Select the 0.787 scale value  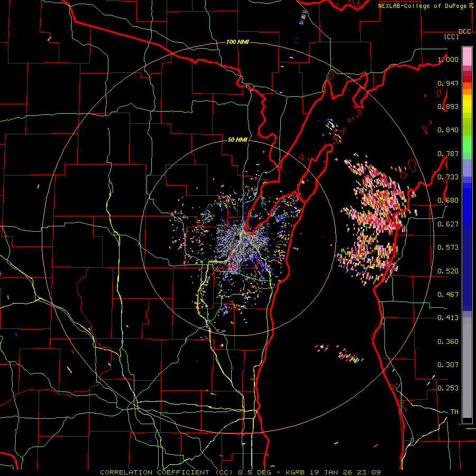[x=448, y=153]
